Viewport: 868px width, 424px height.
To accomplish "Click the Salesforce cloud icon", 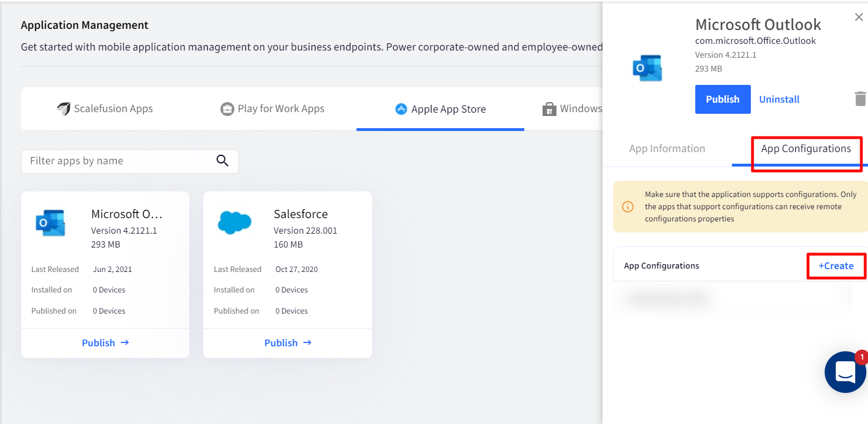I will (234, 223).
